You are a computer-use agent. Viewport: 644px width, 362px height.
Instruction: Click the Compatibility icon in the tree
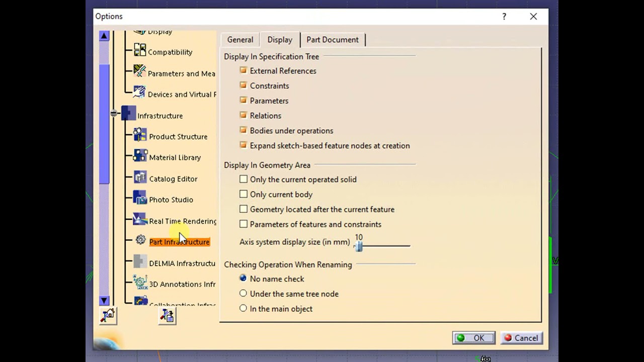[x=140, y=50]
